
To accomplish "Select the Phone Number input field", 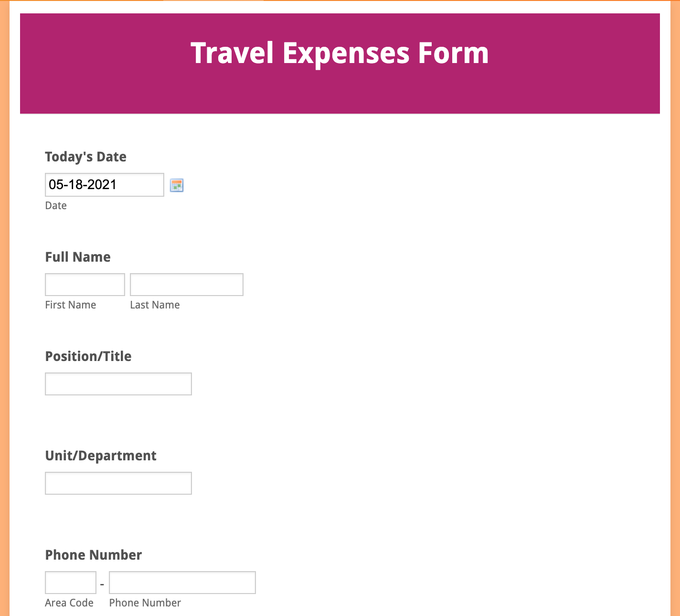I will pos(182,582).
